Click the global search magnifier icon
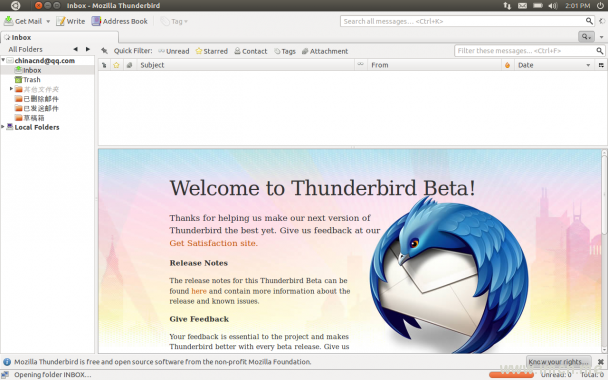This screenshot has height=380, width=608. click(589, 21)
